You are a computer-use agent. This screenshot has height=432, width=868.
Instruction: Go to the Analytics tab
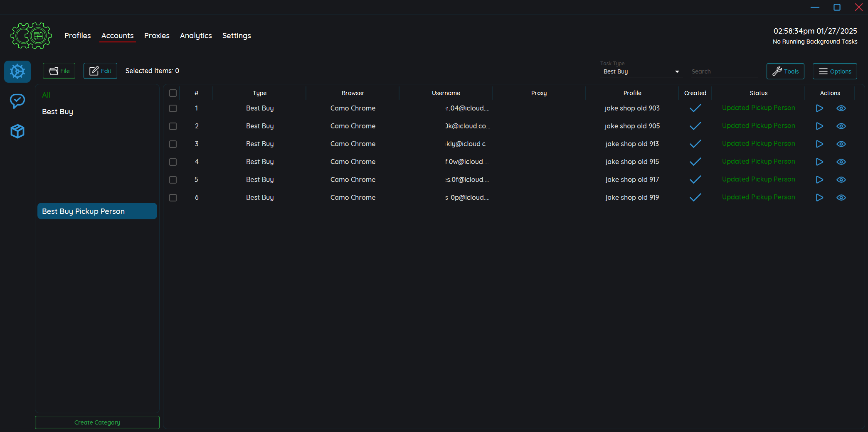pos(196,36)
